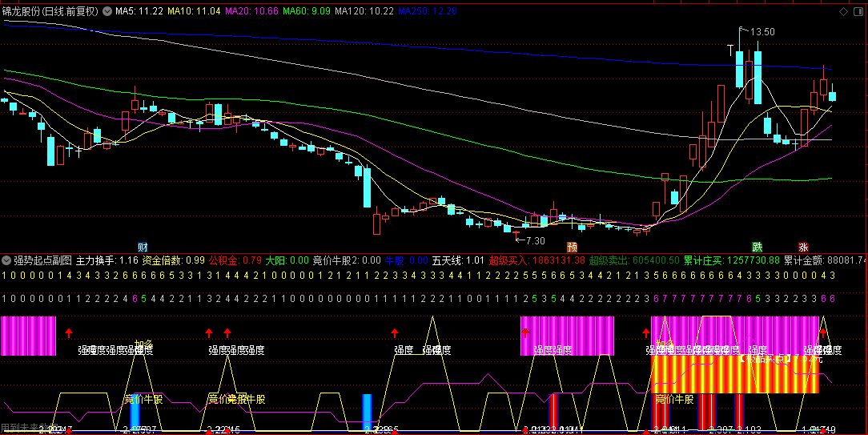The height and width of the screenshot is (435, 868).
Task: Click the 资金倍数: 0.99 value
Action: pos(173,260)
